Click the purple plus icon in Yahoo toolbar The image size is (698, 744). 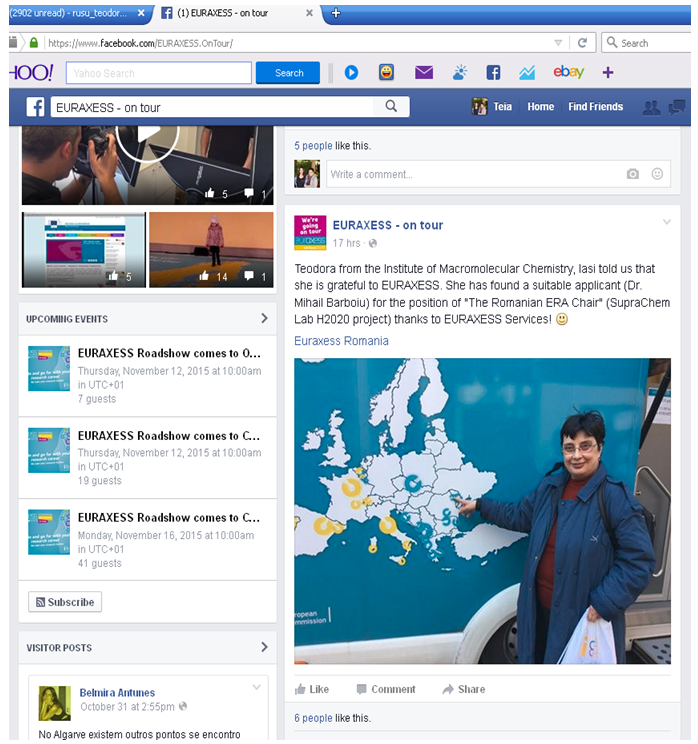(x=608, y=73)
